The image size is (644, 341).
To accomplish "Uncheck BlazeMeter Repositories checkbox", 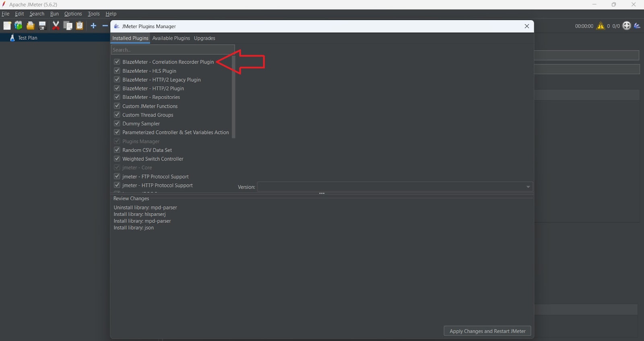I will click(117, 97).
